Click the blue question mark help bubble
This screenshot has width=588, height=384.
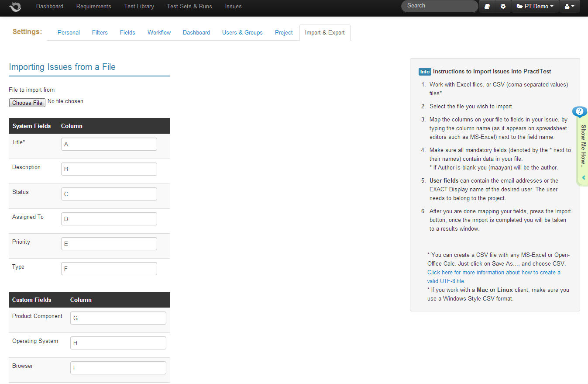pyautogui.click(x=580, y=111)
